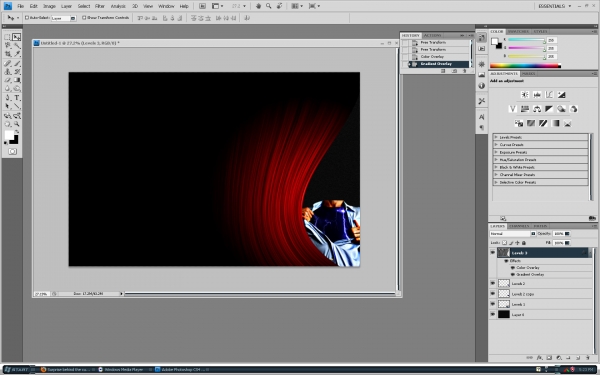Expand Black & White Presets list

click(x=496, y=167)
